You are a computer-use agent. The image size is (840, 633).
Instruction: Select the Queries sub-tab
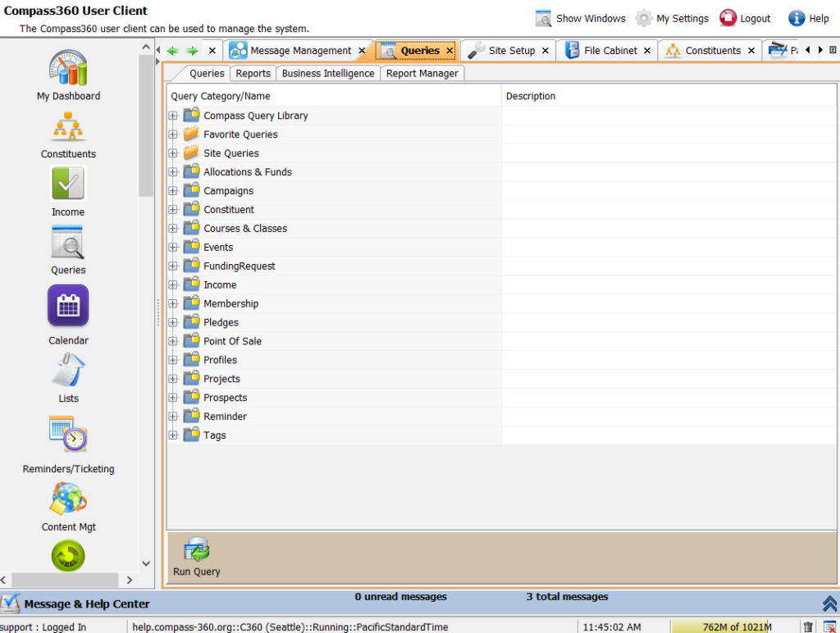207,73
